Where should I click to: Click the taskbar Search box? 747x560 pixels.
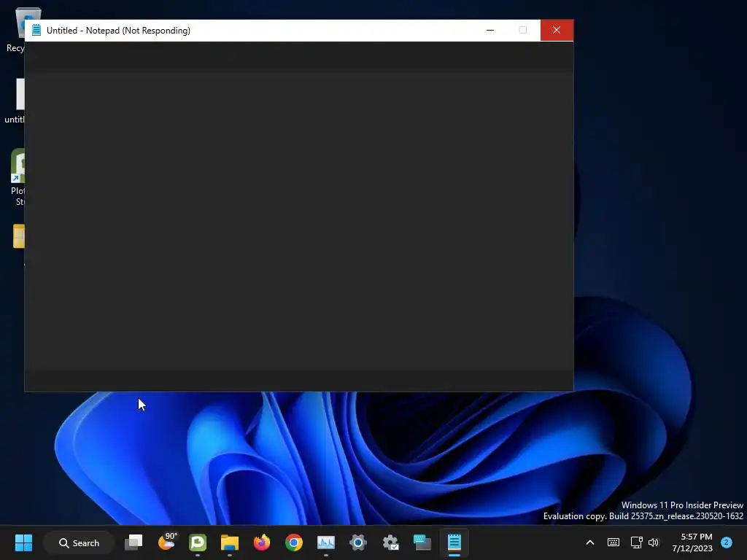click(79, 542)
